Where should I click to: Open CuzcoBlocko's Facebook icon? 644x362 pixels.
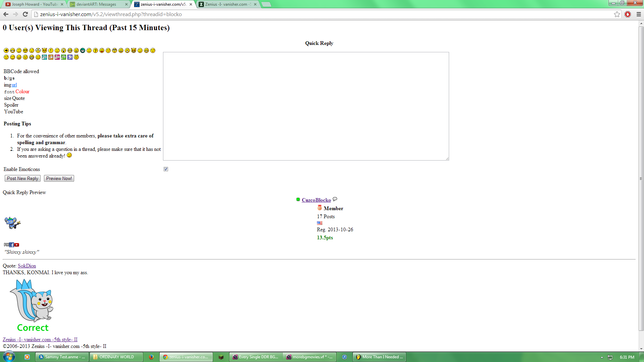click(x=12, y=245)
